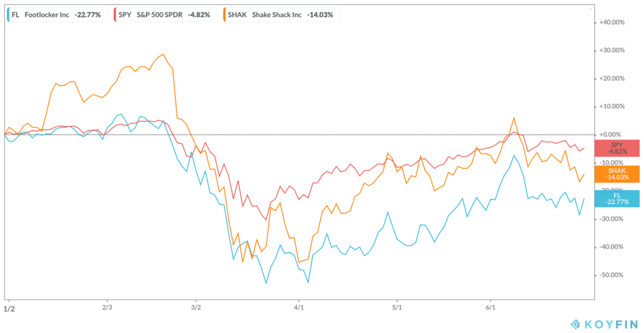The height and width of the screenshot is (333, 644).
Task: Click the orange SHAK -14.03% axis price tag
Action: point(617,174)
